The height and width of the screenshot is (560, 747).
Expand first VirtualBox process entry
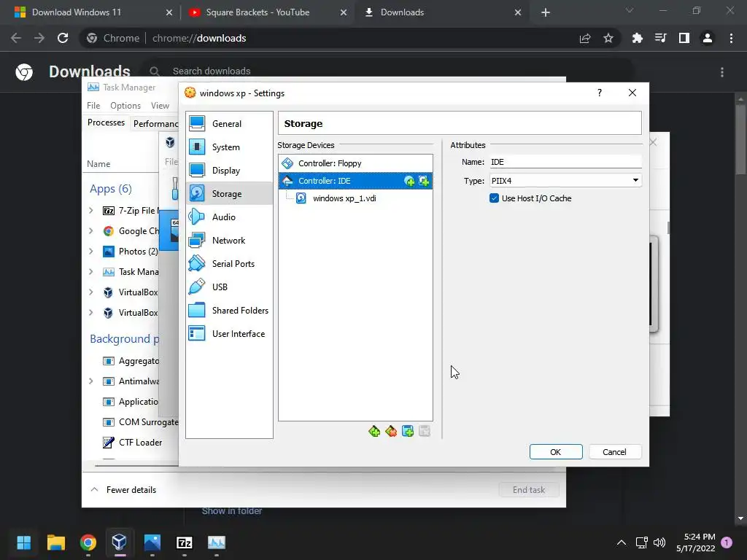91,292
